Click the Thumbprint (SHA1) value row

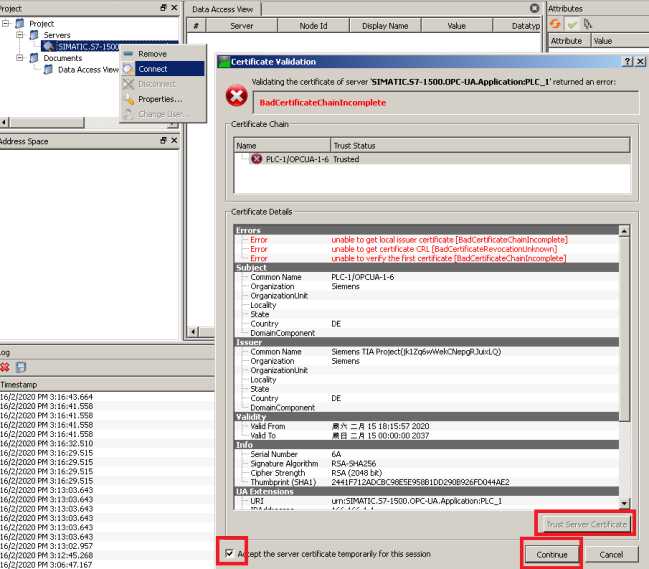click(427, 482)
